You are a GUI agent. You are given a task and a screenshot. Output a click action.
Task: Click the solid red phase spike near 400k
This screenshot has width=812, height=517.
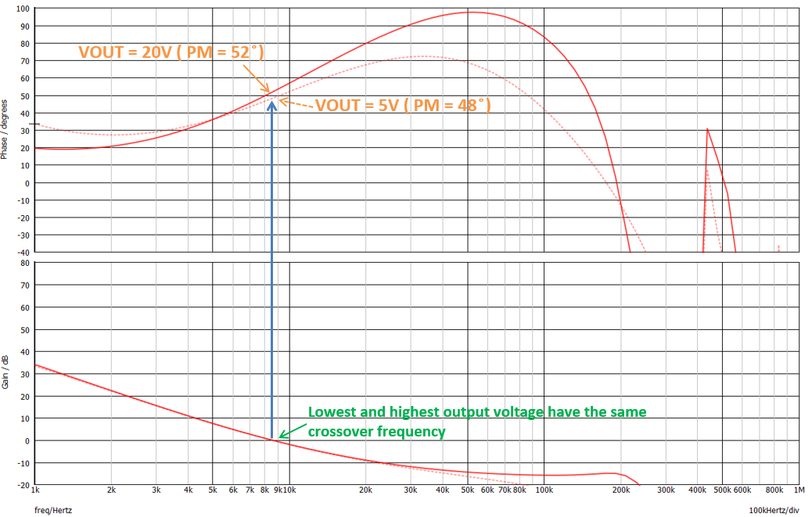[707, 131]
